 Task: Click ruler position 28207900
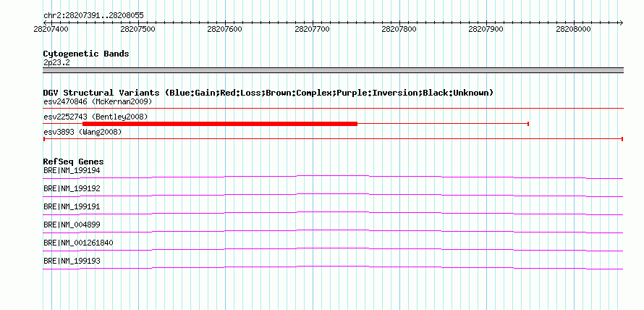click(486, 29)
